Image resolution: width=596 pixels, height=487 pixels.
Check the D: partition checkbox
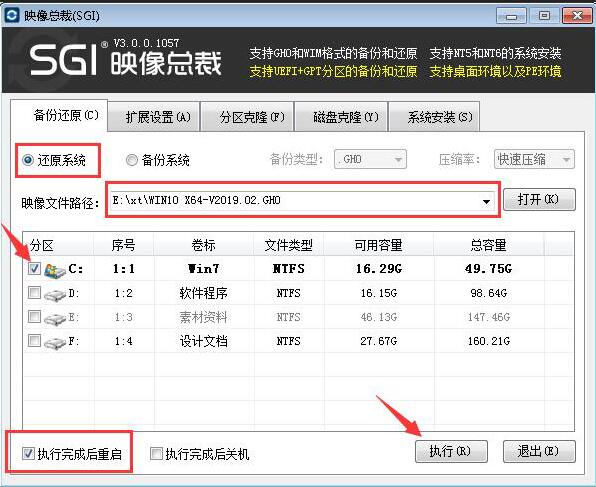click(x=34, y=293)
